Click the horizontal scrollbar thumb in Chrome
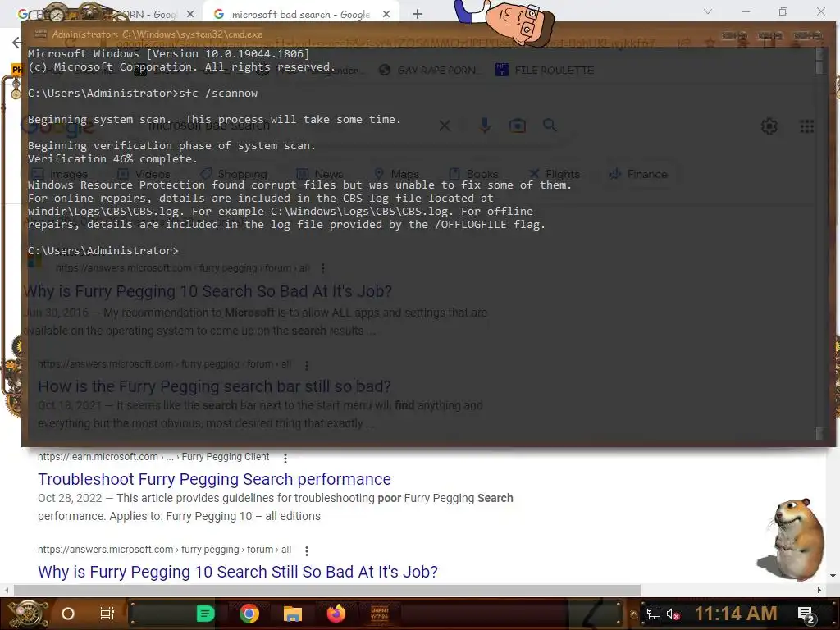 point(326,590)
